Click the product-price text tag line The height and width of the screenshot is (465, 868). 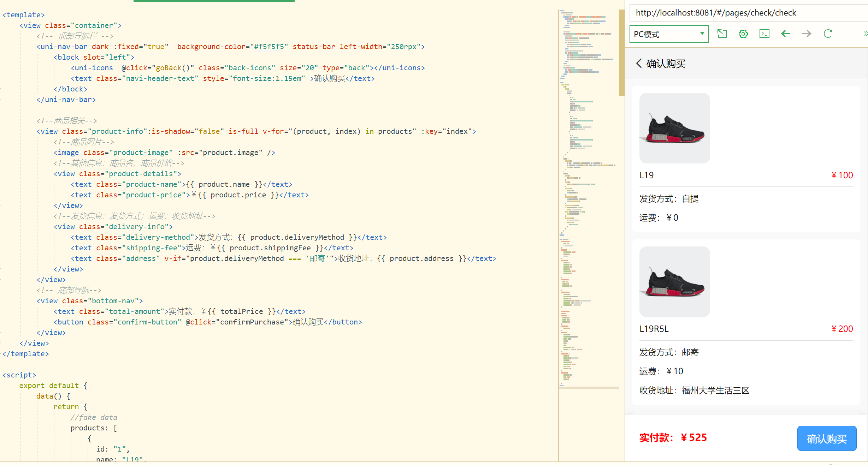coord(190,195)
